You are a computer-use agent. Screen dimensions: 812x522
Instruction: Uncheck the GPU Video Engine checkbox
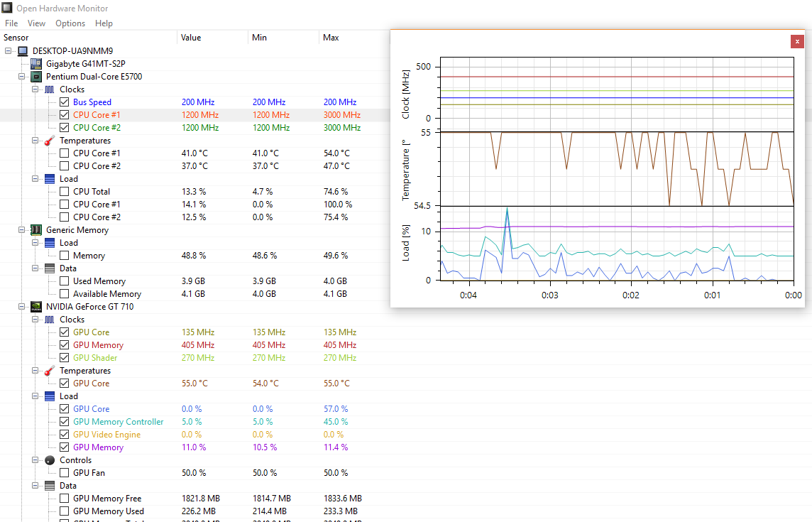coord(64,435)
